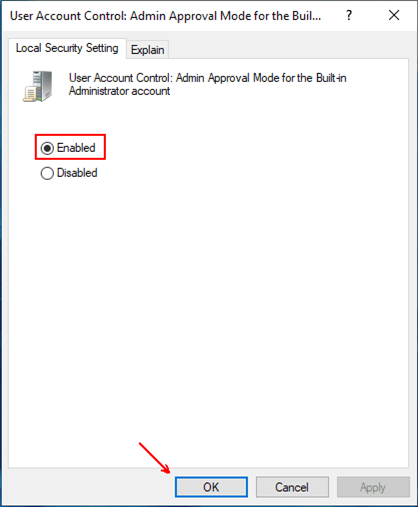
Task: Switch to the Explain tab
Action: coord(147,50)
